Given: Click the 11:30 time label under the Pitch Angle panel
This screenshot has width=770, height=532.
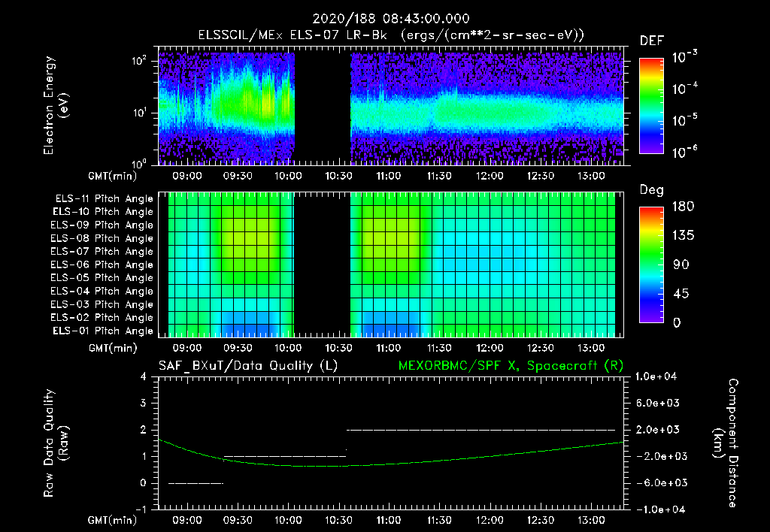Looking at the screenshot, I should [439, 348].
